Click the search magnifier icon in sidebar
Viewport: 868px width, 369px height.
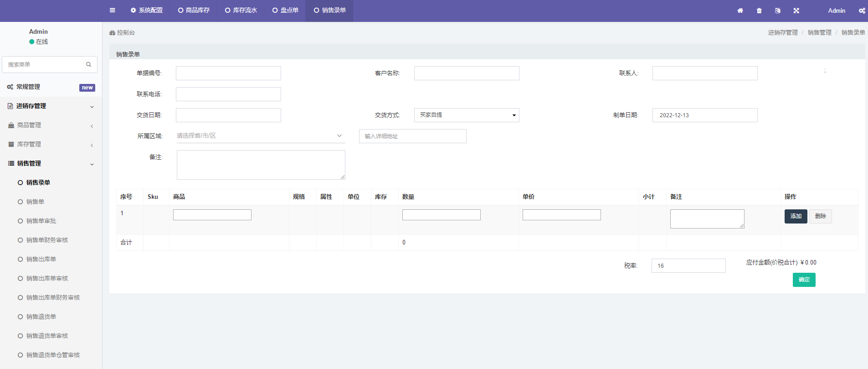click(x=89, y=64)
